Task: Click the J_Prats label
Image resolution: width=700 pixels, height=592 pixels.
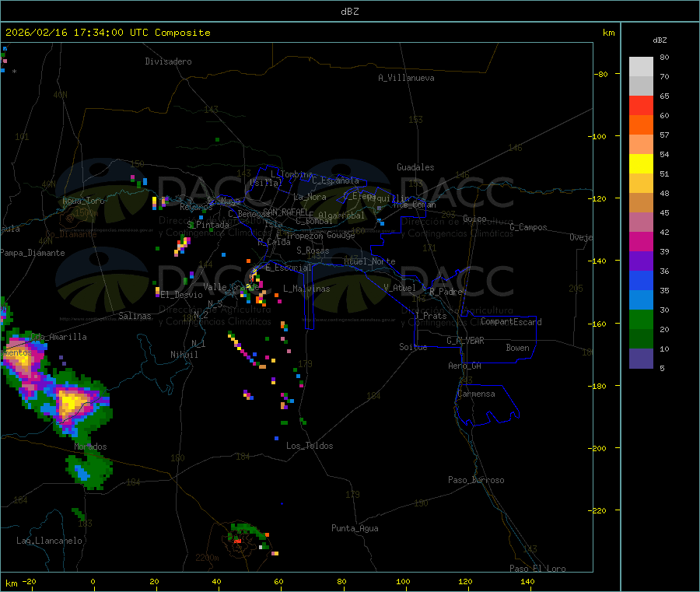Action: tap(430, 316)
